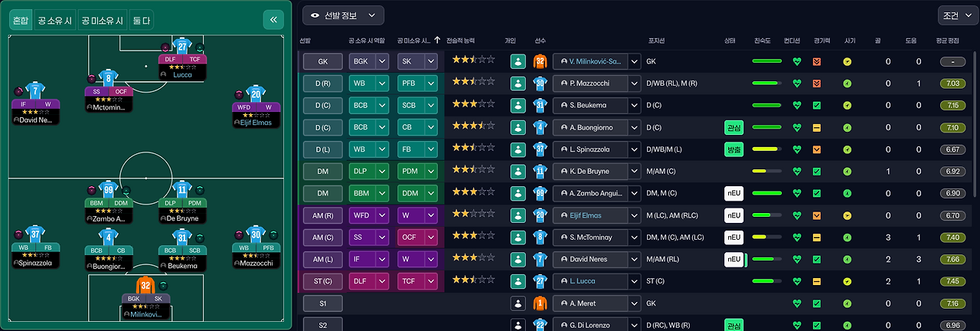Sort by the 친숙도 column header
This screenshot has width=980, height=331.
(x=763, y=40)
